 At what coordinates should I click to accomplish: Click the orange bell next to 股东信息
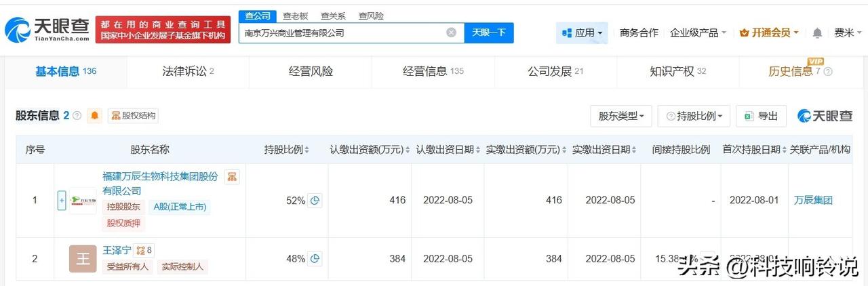95,116
